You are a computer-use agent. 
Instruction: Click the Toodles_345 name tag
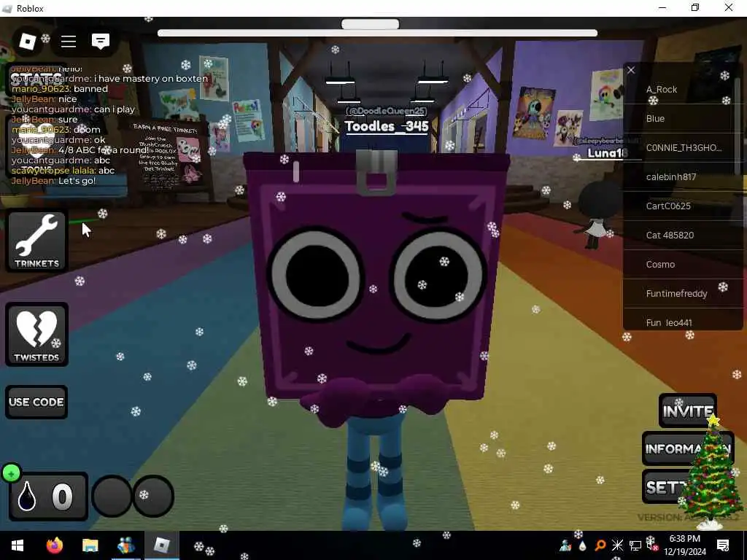point(387,126)
